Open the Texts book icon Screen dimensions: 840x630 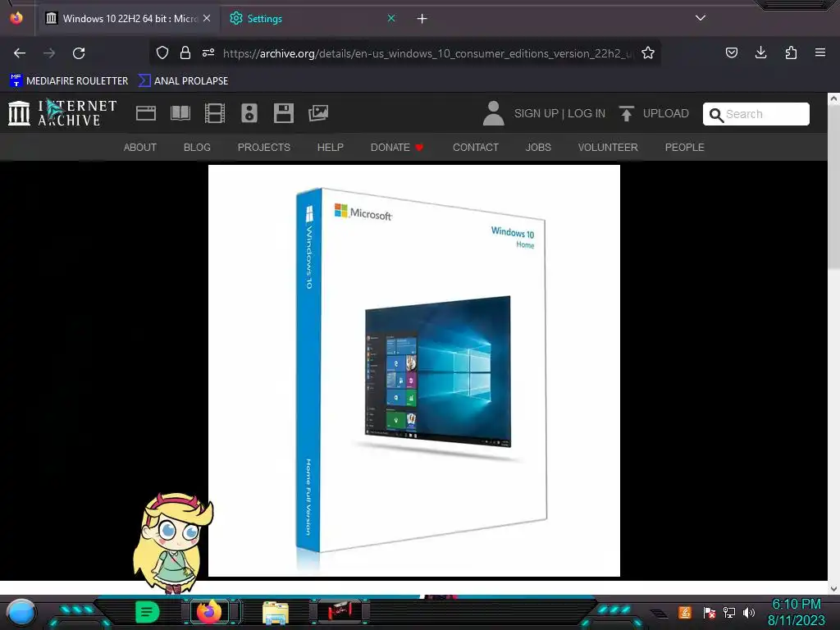point(180,113)
